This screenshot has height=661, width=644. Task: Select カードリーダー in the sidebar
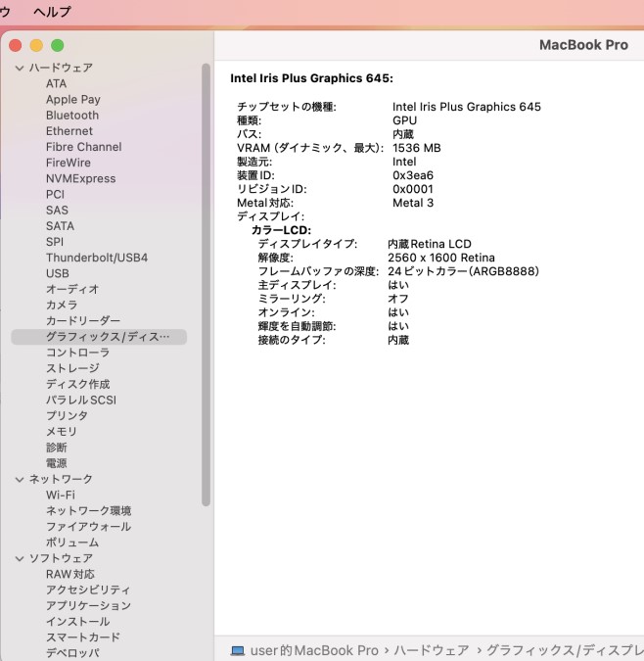tap(83, 321)
